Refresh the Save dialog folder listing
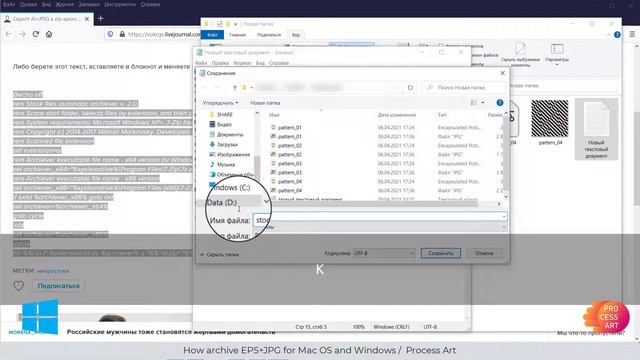The width and height of the screenshot is (640, 360). [410, 87]
